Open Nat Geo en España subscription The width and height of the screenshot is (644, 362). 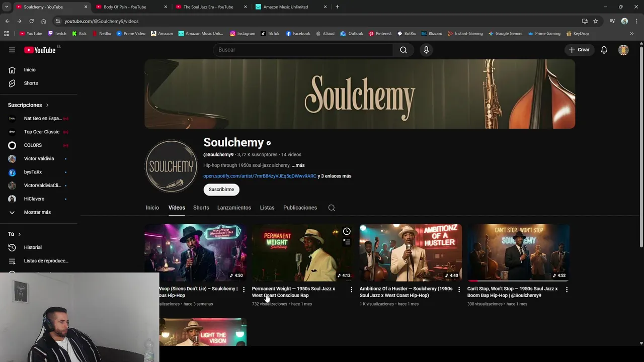(x=39, y=119)
